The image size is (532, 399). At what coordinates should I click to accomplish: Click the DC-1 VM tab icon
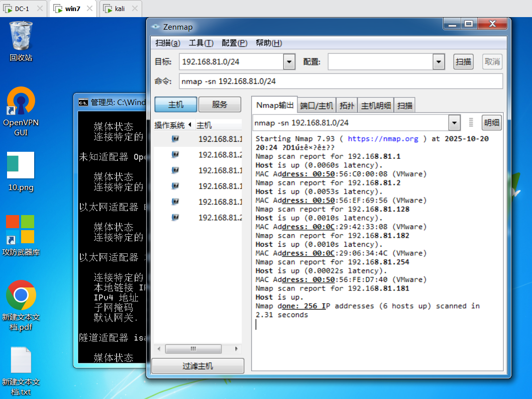coord(8,9)
